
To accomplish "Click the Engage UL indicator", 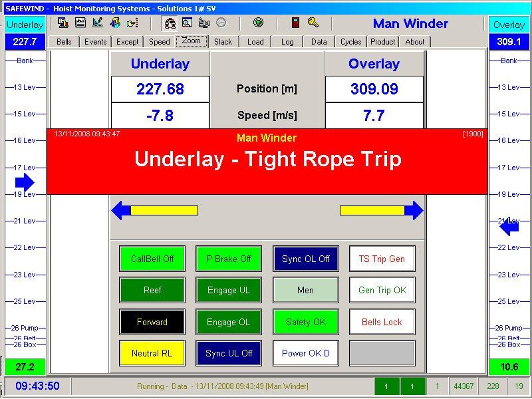I will click(229, 290).
